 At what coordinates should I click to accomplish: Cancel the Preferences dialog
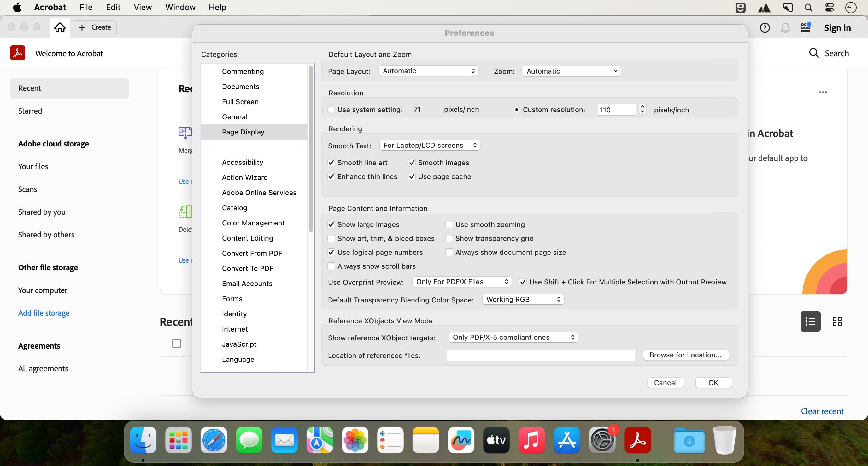pyautogui.click(x=666, y=382)
